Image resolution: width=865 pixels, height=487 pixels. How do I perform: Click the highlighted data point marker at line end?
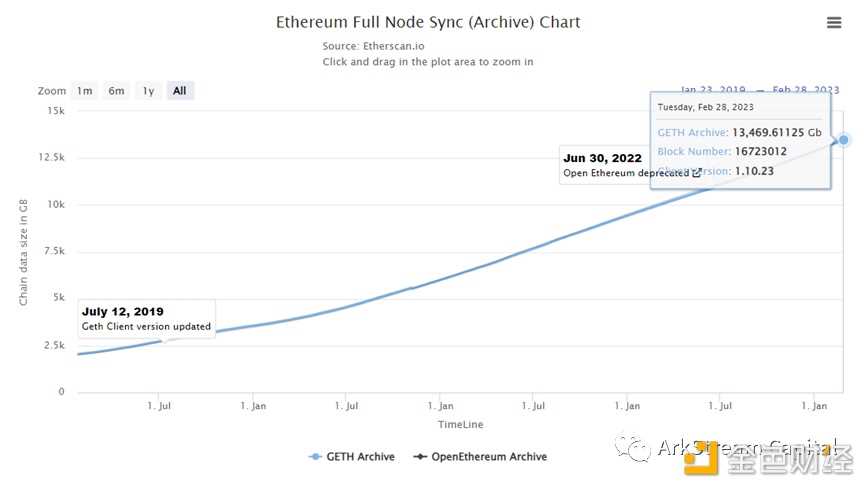coord(844,140)
